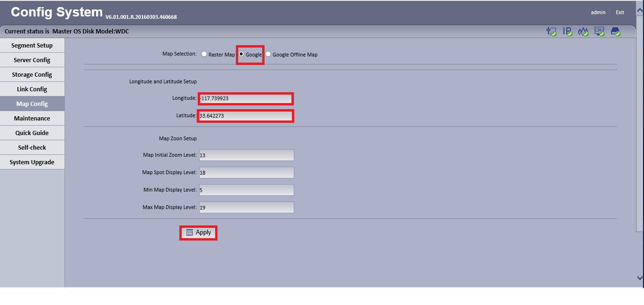Click the admin user label
The image size is (644, 305).
[598, 12]
